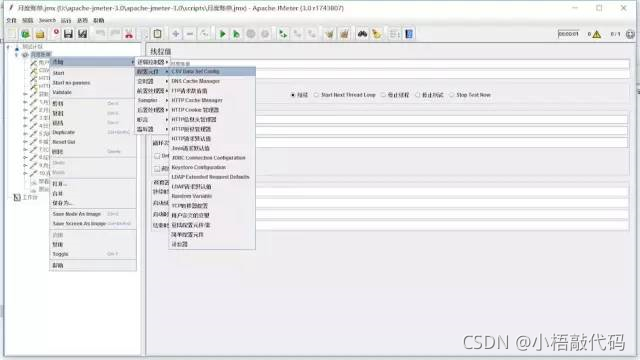Image resolution: width=640 pixels, height=360 pixels.
Task: Open the 运行 menu
Action: (66, 20)
